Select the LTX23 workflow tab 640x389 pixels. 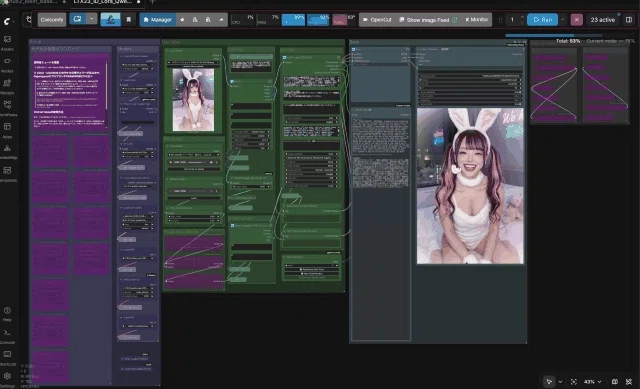tap(107, 2)
